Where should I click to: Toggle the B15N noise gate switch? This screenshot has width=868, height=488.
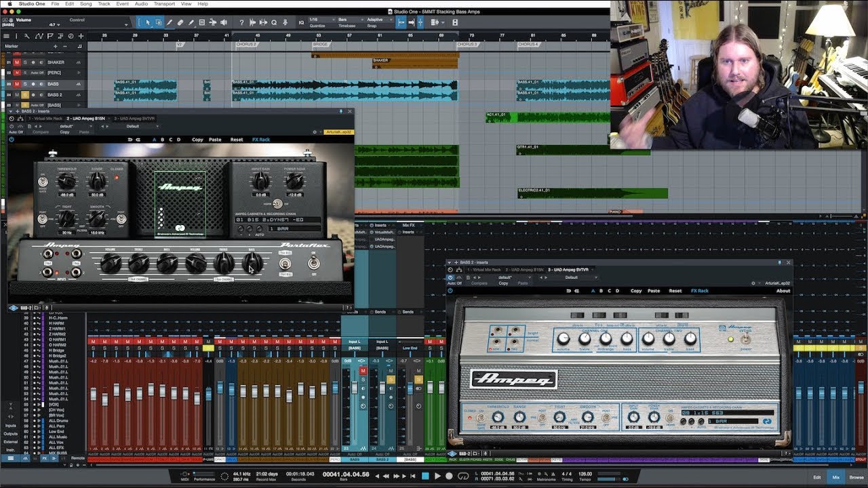(43, 182)
